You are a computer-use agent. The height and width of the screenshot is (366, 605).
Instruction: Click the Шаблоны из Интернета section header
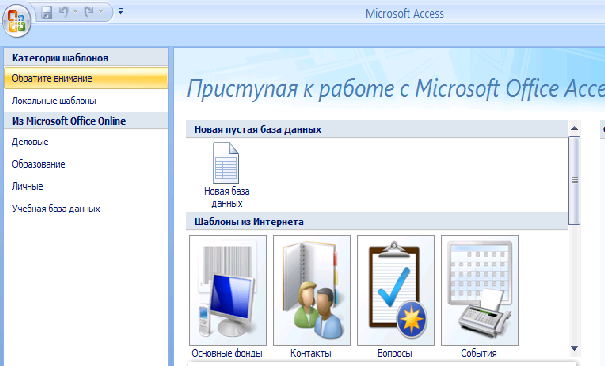pos(377,222)
